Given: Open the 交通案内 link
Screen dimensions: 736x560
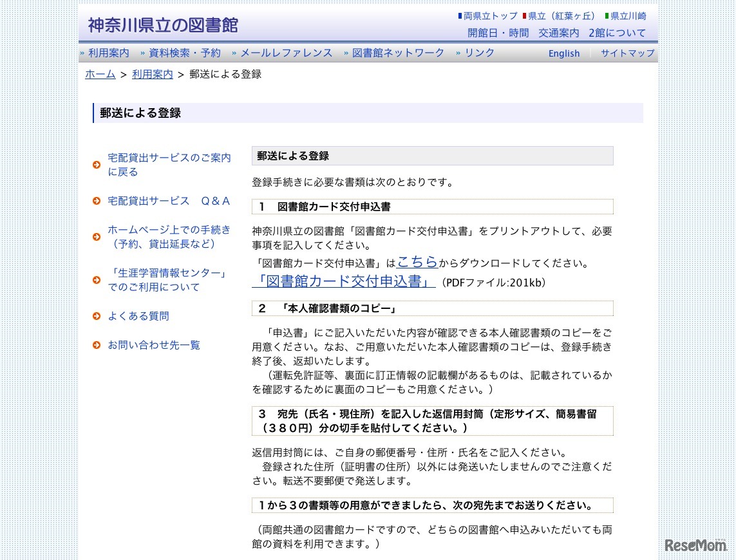Looking at the screenshot, I should click(558, 33).
